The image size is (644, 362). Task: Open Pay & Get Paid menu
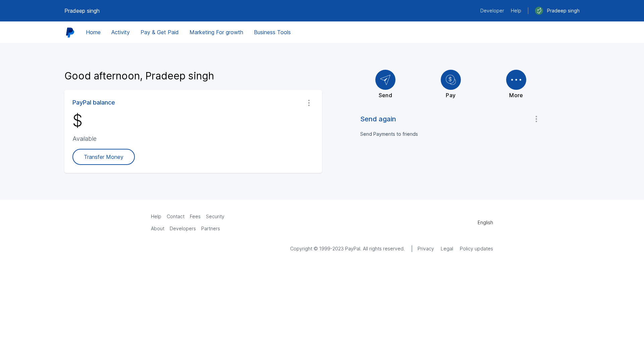pyautogui.click(x=159, y=32)
